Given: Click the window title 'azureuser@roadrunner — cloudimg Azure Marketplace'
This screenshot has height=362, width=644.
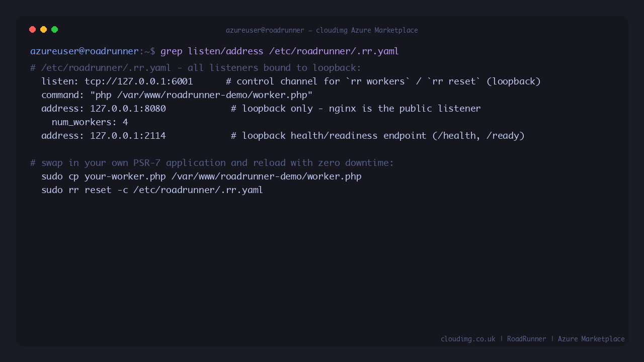Looking at the screenshot, I should (322, 30).
